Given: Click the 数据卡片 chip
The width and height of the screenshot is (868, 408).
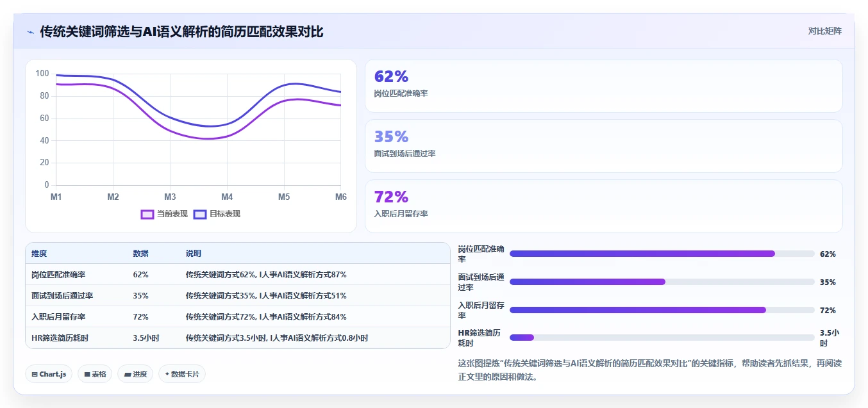Looking at the screenshot, I should click(182, 374).
